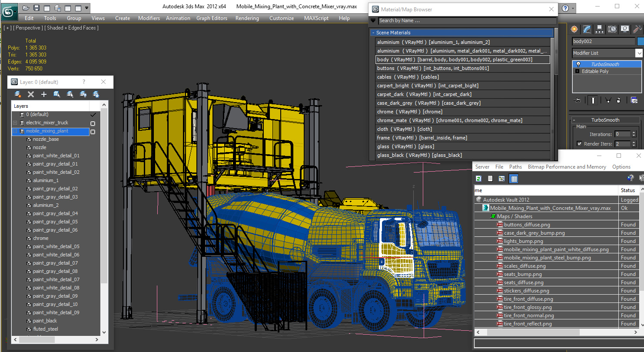This screenshot has height=352, width=644.
Task: Click the Select Highlighted Objects icon
Action: 57,94
